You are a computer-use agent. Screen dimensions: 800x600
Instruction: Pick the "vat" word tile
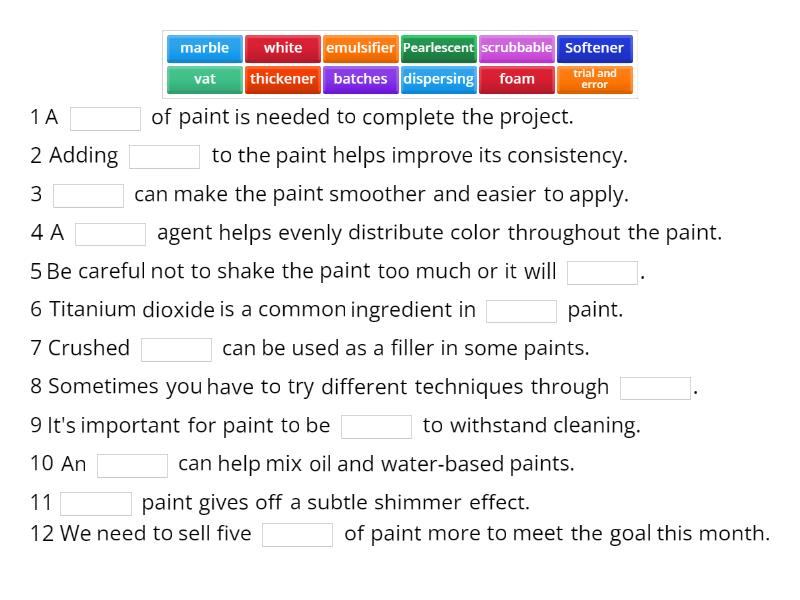pos(204,78)
